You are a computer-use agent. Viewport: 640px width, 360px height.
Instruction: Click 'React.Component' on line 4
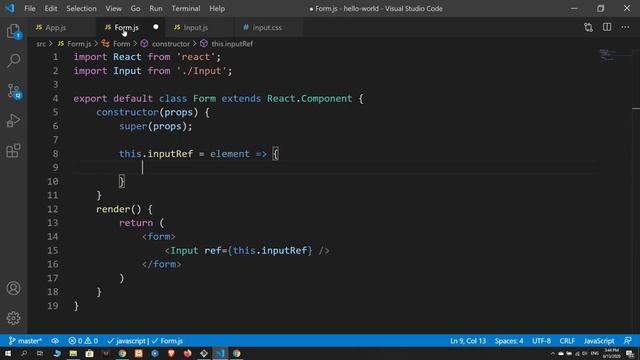[x=309, y=98]
